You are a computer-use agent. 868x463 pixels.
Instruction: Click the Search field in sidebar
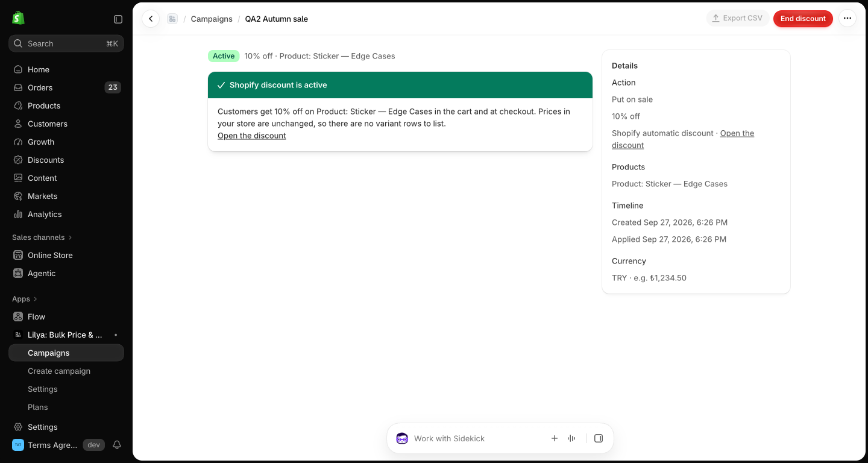click(x=66, y=43)
